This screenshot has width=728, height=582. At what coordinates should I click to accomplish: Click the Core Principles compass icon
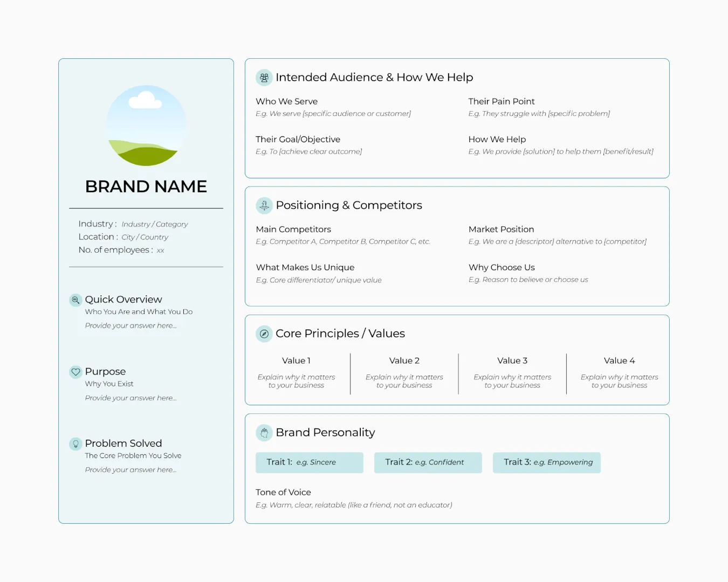point(264,334)
